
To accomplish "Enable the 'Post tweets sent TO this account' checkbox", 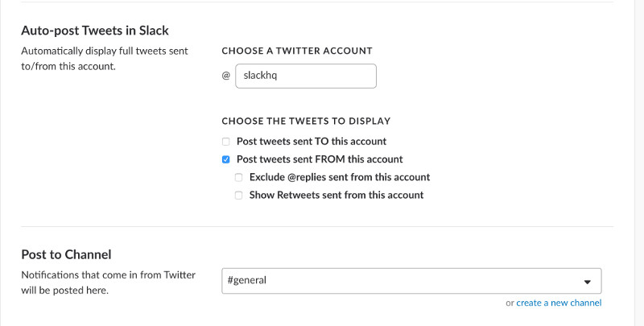I will (x=226, y=142).
